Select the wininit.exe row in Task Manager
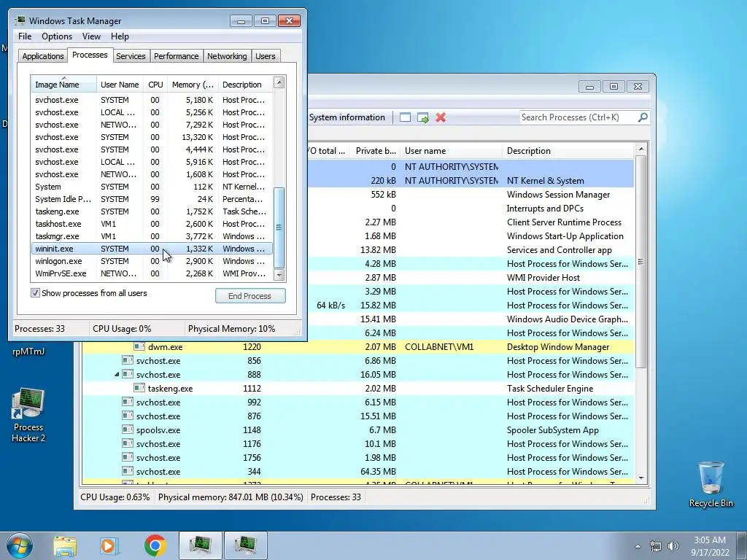The width and height of the screenshot is (747, 560). point(152,249)
